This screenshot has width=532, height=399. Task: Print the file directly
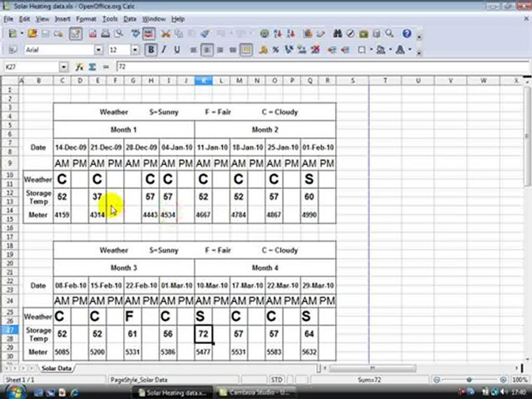(105, 33)
